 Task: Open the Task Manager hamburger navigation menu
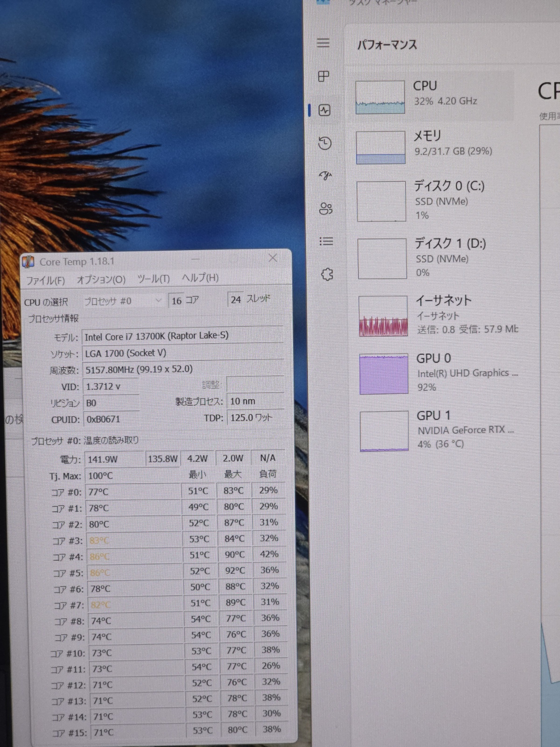pos(323,43)
